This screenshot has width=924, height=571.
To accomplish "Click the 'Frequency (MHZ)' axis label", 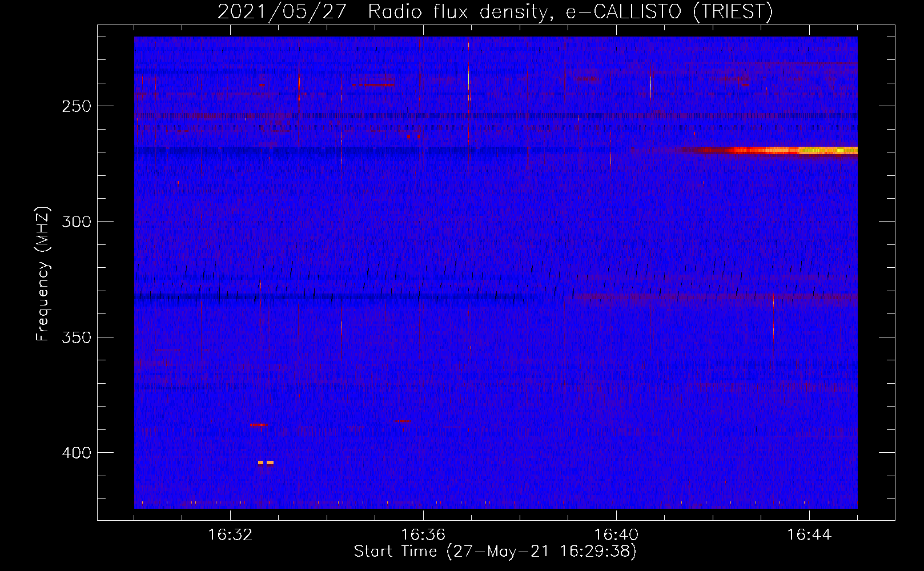I will [x=43, y=274].
